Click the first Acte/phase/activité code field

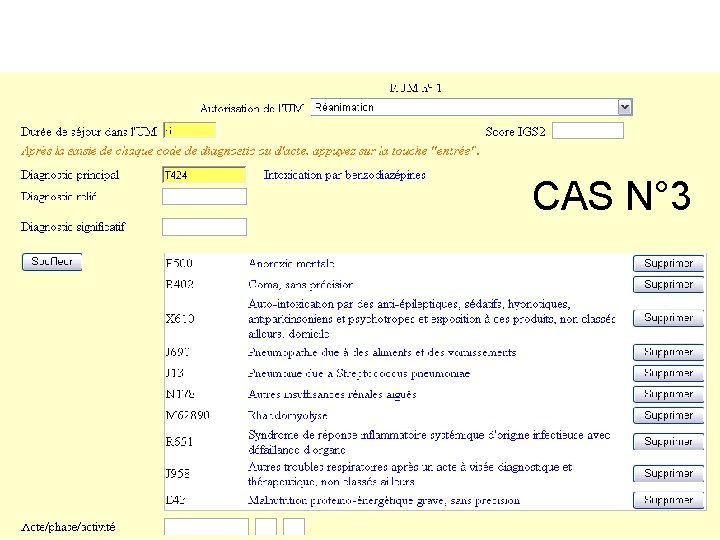click(x=206, y=527)
